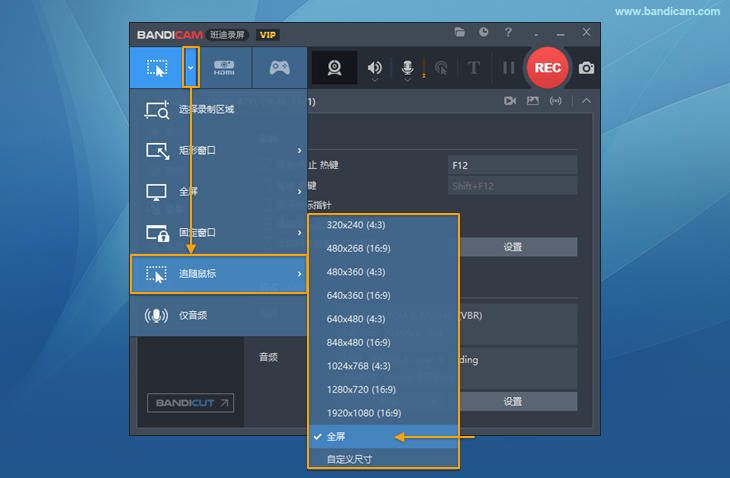Start recording with REC button
The width and height of the screenshot is (730, 478).
[548, 68]
